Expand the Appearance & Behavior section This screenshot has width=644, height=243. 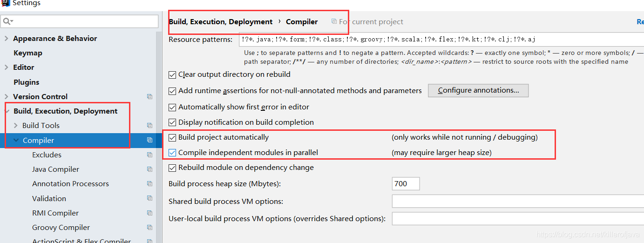[x=7, y=39]
